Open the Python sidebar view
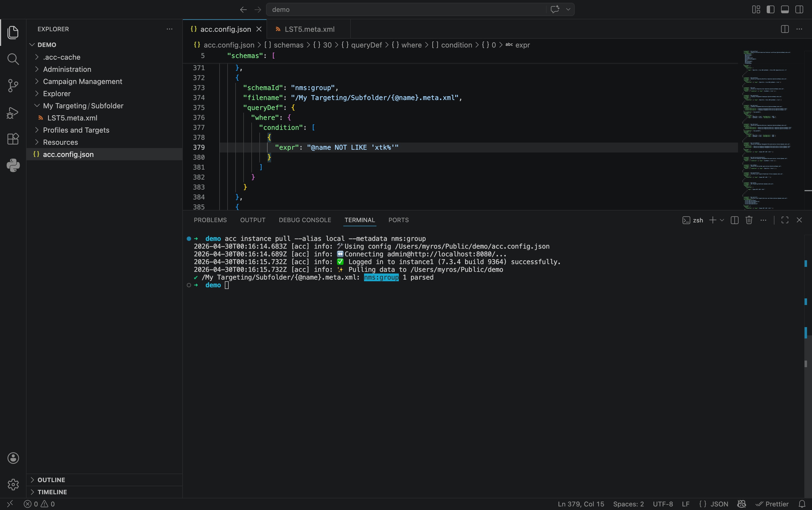The height and width of the screenshot is (510, 812). (13, 165)
